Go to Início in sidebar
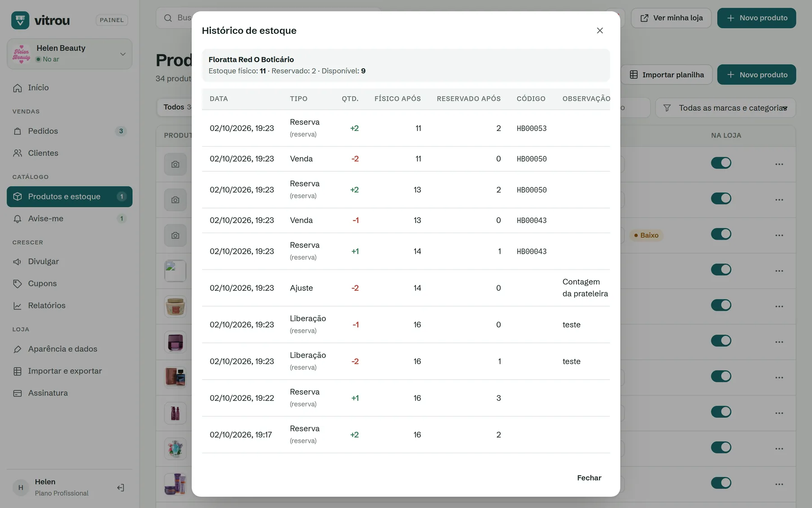 (x=69, y=88)
